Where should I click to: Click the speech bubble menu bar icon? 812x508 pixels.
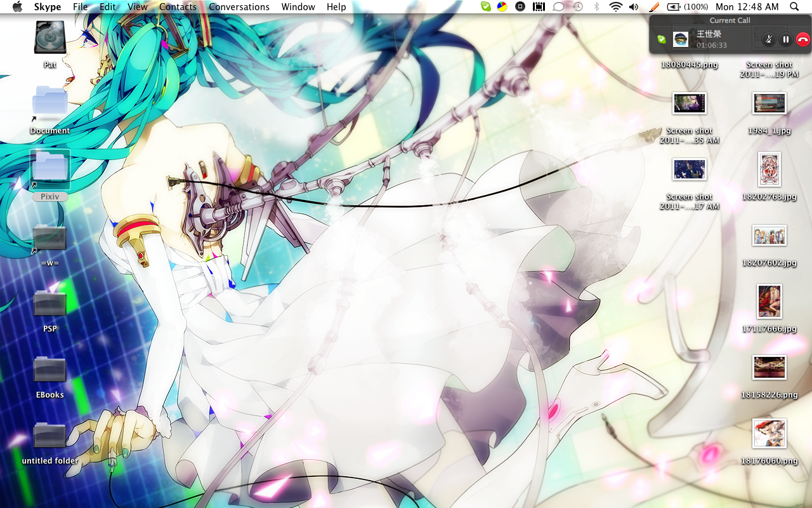click(x=558, y=7)
